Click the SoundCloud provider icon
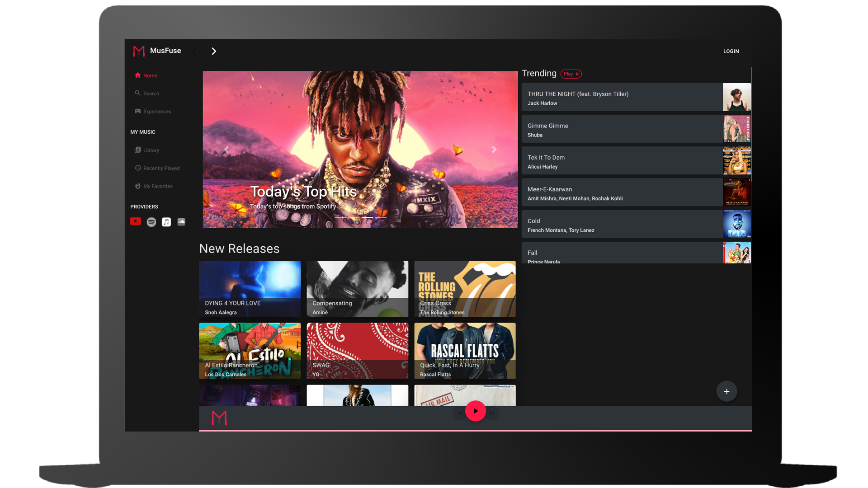The image size is (868, 488). (181, 222)
